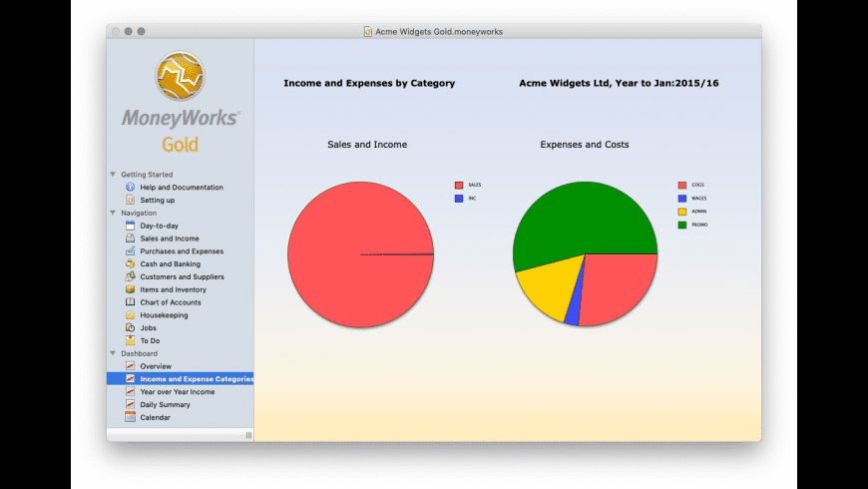This screenshot has width=868, height=489.
Task: Show the dashboard Overview
Action: 156,366
